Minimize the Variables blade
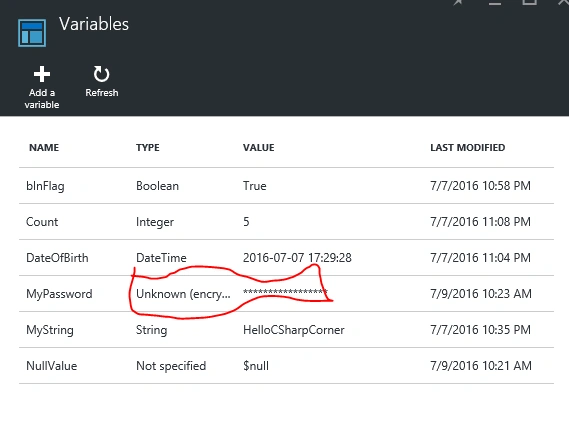This screenshot has width=569, height=424. click(x=495, y=3)
